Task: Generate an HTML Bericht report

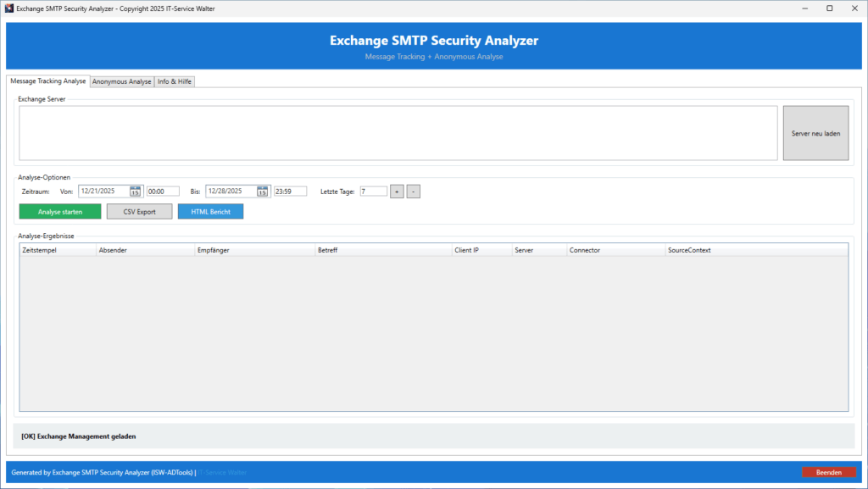Action: coord(210,211)
